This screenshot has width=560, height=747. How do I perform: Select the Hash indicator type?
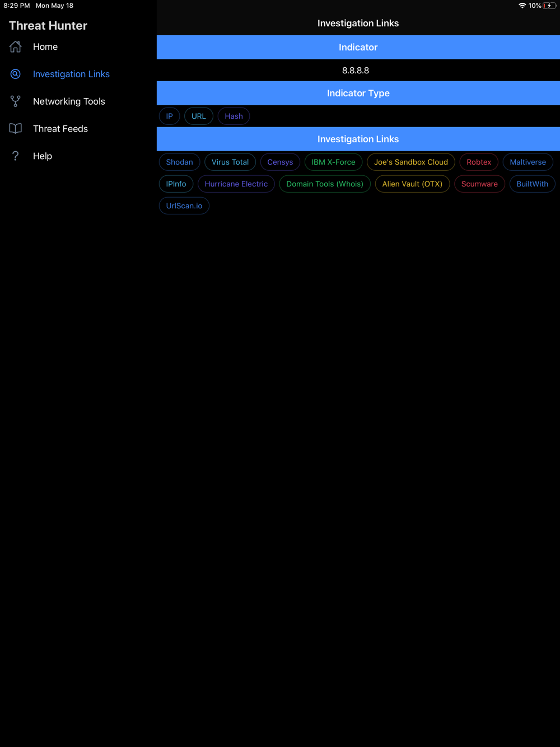(234, 116)
